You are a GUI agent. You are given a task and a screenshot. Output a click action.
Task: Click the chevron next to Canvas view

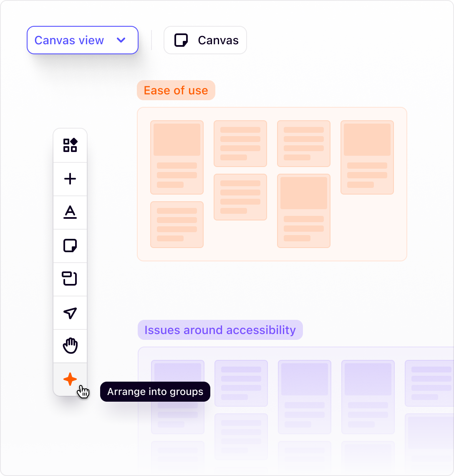[x=121, y=40]
